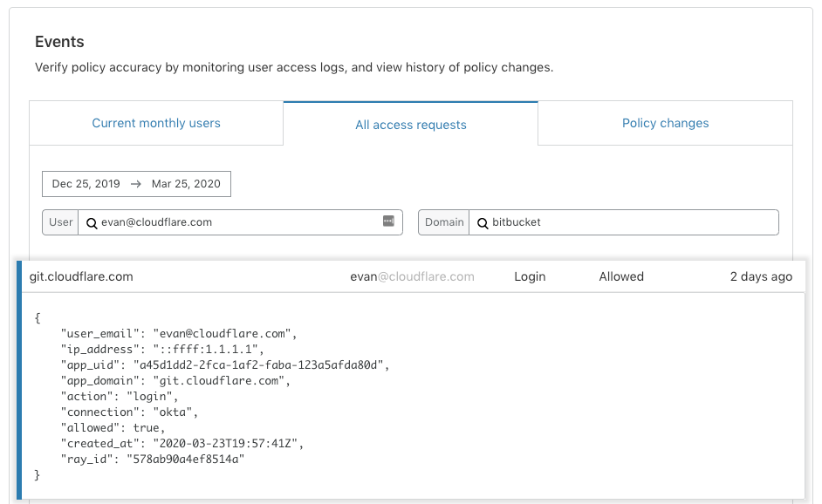Screen dimensions: 822x504
Task: Click the Login action in the log row
Action: pyautogui.click(x=530, y=276)
